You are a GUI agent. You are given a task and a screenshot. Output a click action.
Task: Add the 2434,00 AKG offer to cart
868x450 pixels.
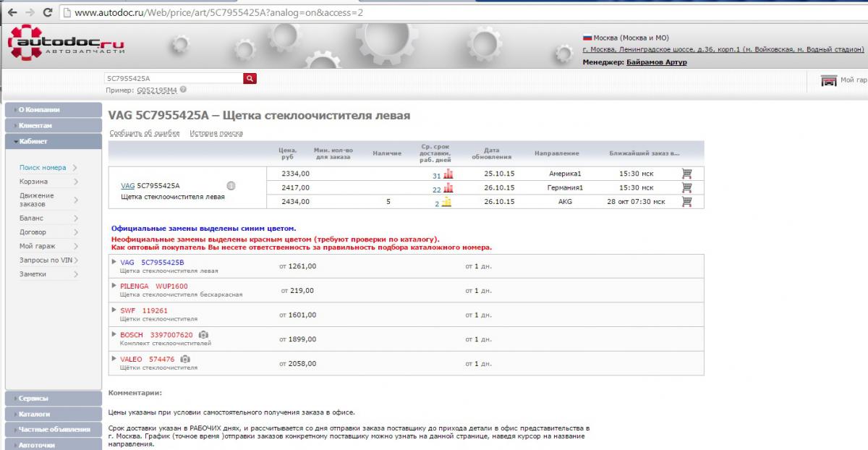pyautogui.click(x=686, y=202)
